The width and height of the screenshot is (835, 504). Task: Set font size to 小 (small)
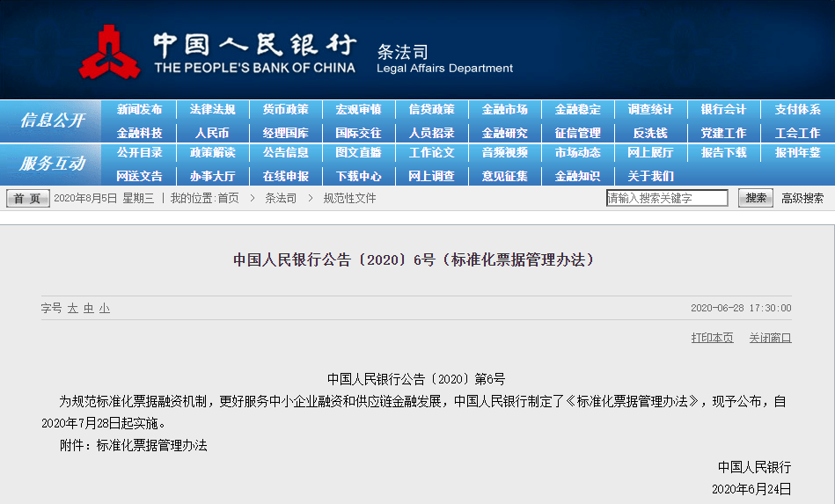[105, 308]
